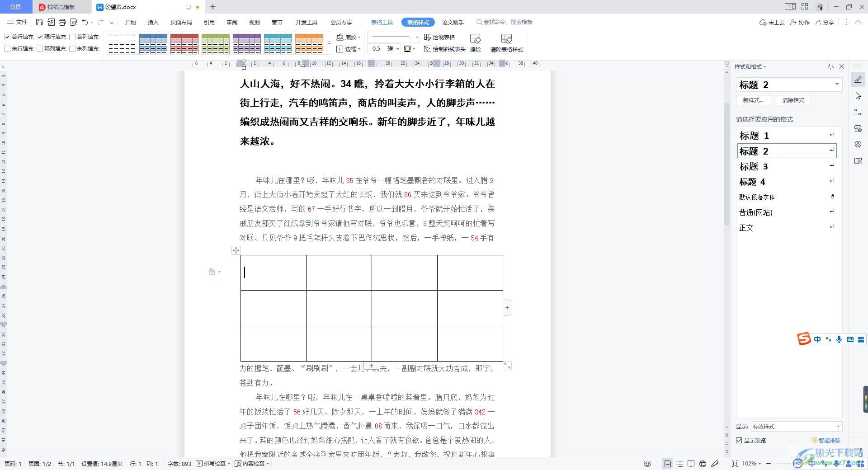
Task: Click the add column plus at table right
Action: tap(507, 308)
